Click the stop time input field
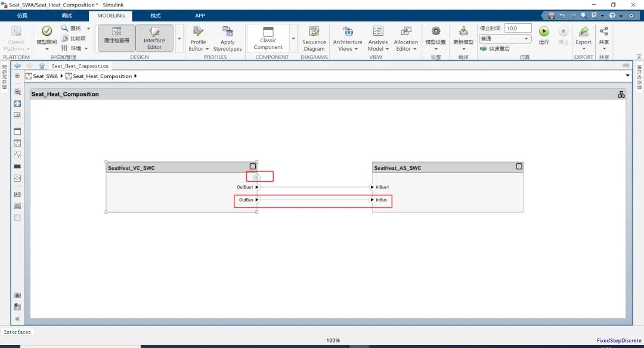The image size is (644, 348). click(518, 28)
